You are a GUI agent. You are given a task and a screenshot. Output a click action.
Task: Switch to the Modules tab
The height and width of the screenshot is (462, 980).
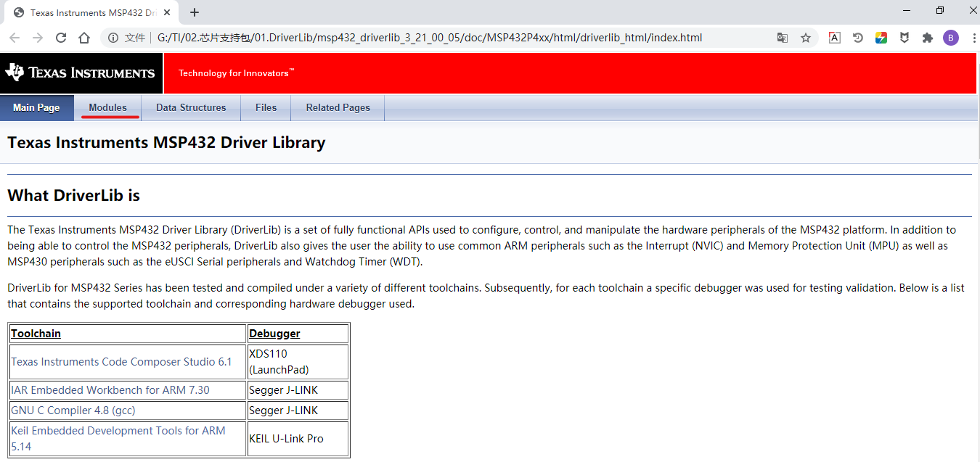pyautogui.click(x=107, y=107)
